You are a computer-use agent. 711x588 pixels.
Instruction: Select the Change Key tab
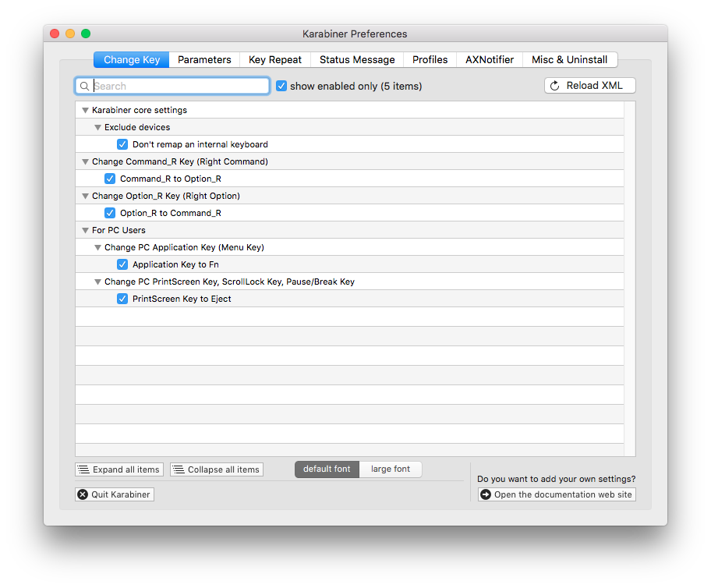tap(132, 60)
